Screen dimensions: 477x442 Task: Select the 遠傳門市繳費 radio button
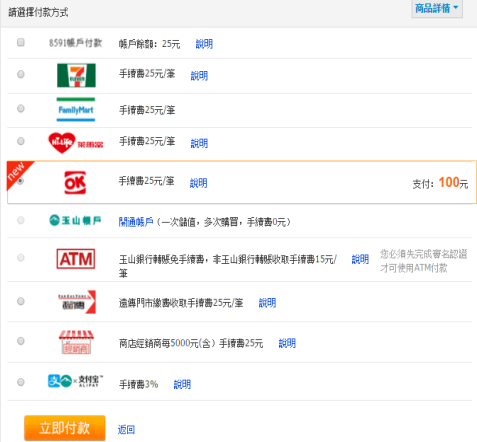21,301
